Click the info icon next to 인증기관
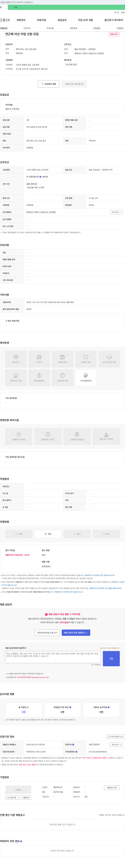125x868 pixels. (x=73, y=745)
